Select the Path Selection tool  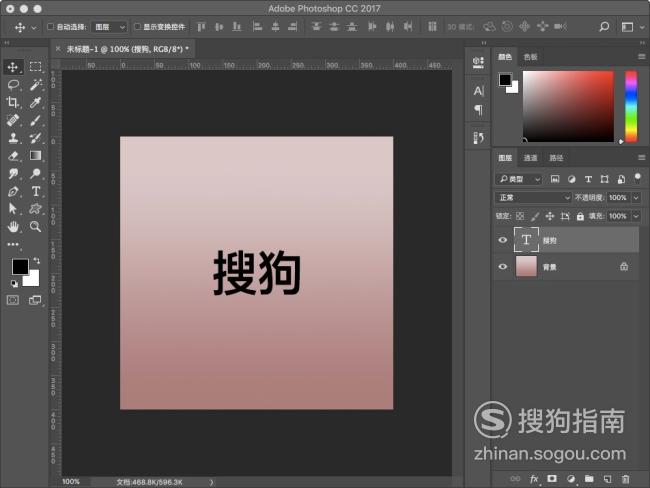point(13,209)
